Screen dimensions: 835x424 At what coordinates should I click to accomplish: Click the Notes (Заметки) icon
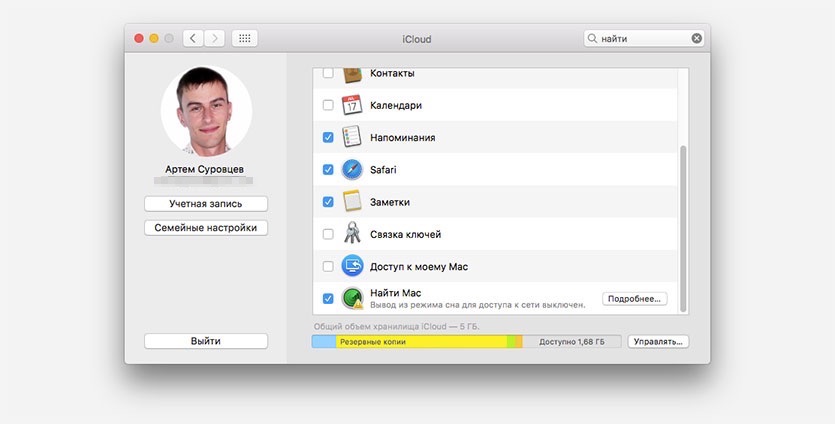coord(352,202)
